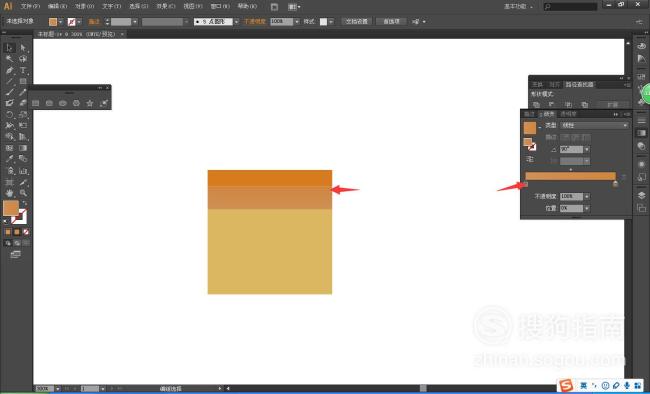Select the Mesh tool
The image size is (650, 394).
(x=9, y=148)
